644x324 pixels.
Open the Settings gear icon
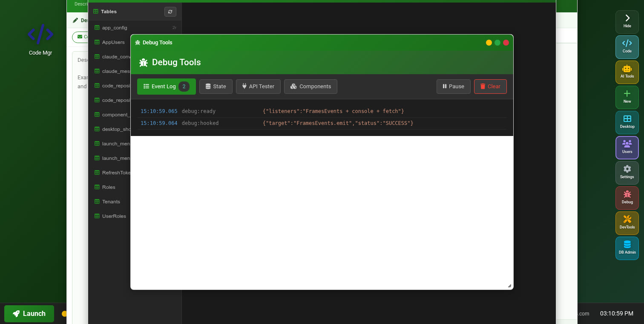pos(627,173)
